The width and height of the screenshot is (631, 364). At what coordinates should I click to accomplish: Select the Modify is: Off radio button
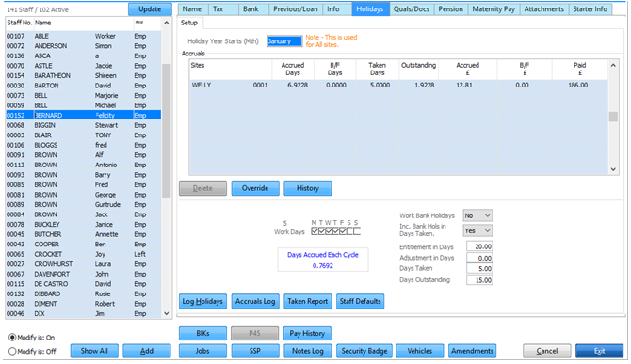pos(12,352)
